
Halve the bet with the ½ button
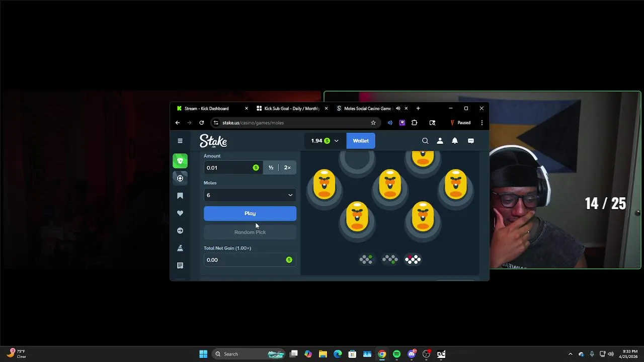coord(271,167)
